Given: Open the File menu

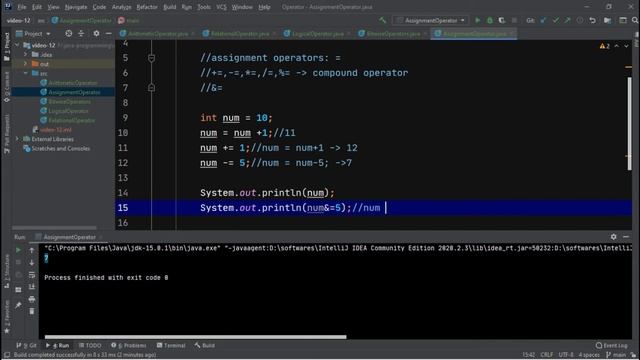Looking at the screenshot, I should pos(22,7).
